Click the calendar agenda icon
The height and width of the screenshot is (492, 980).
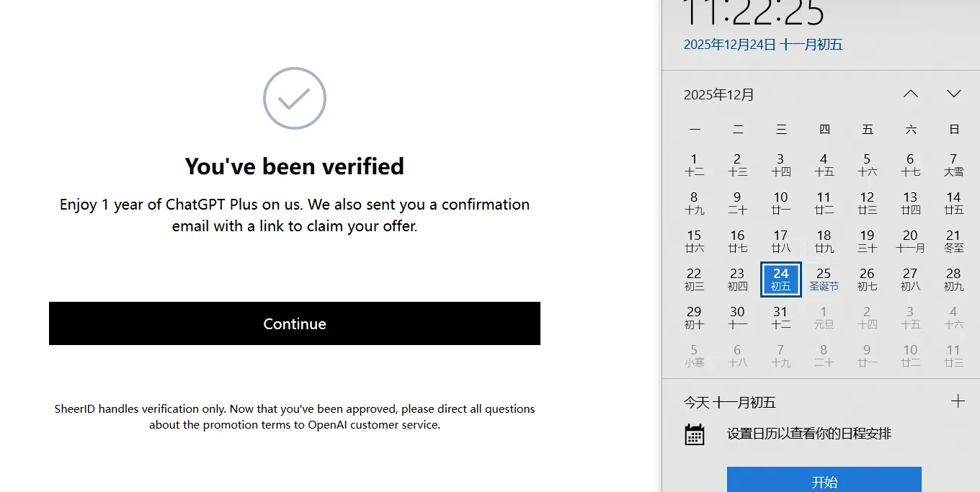(695, 434)
